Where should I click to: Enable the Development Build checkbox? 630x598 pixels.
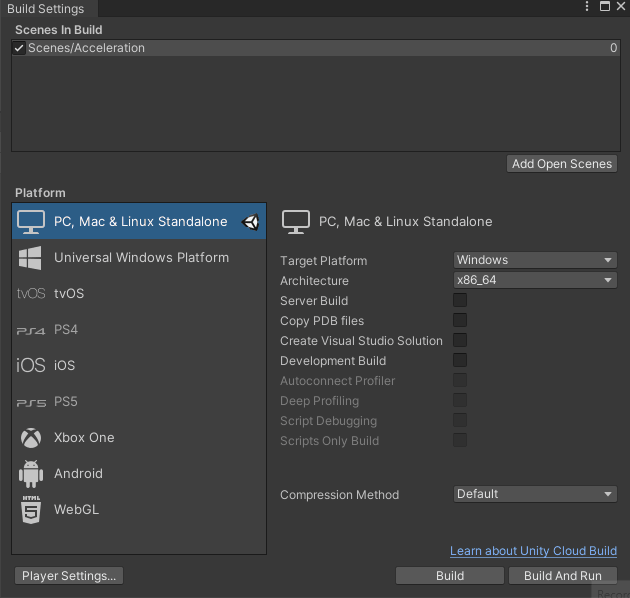click(460, 360)
